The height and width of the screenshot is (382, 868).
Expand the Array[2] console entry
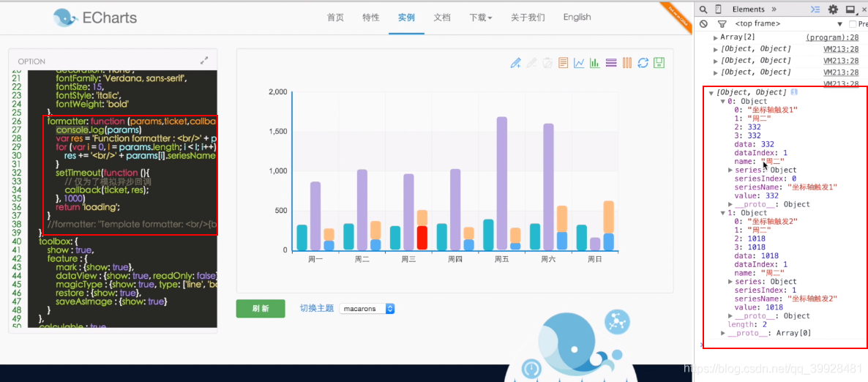pyautogui.click(x=717, y=37)
